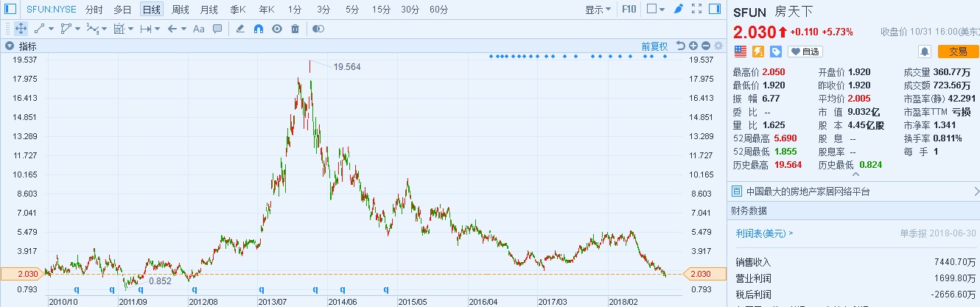Open dropdown arrow next to range tool
Screen dimensions: 980x307
click(157, 29)
